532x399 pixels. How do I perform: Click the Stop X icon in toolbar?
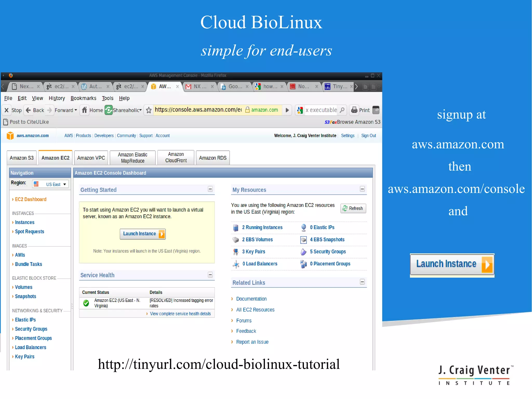pyautogui.click(x=6, y=110)
